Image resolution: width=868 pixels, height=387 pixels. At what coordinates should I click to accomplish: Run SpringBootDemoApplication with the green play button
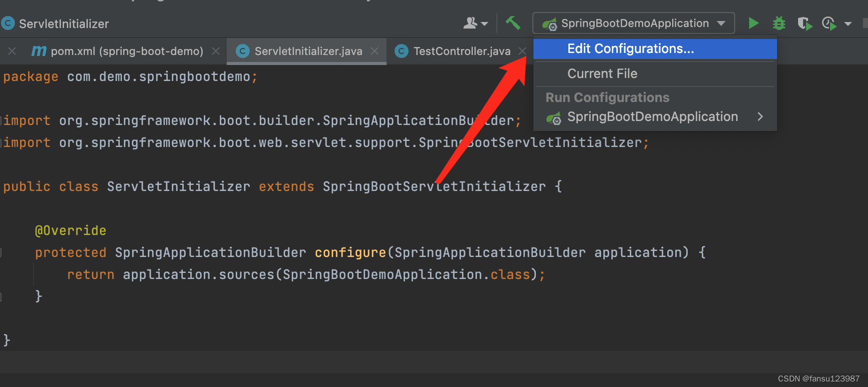[754, 23]
